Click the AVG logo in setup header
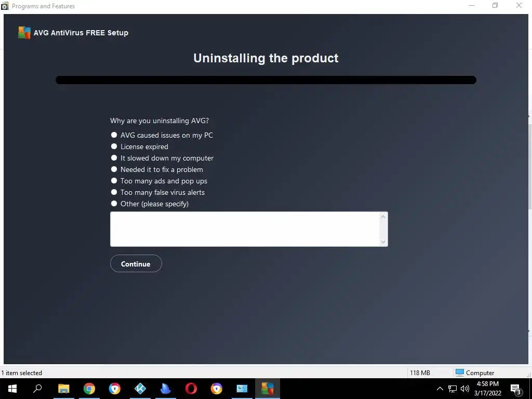This screenshot has height=399, width=532. [x=24, y=33]
